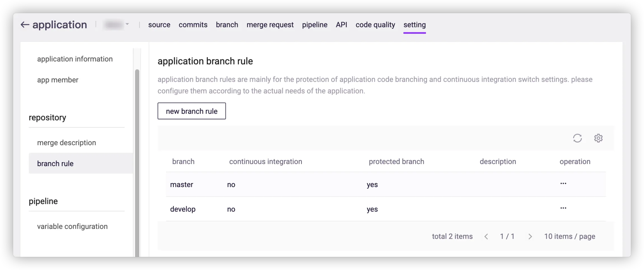Expand the blurred application selector dropdown
644x270 pixels.
[117, 25]
